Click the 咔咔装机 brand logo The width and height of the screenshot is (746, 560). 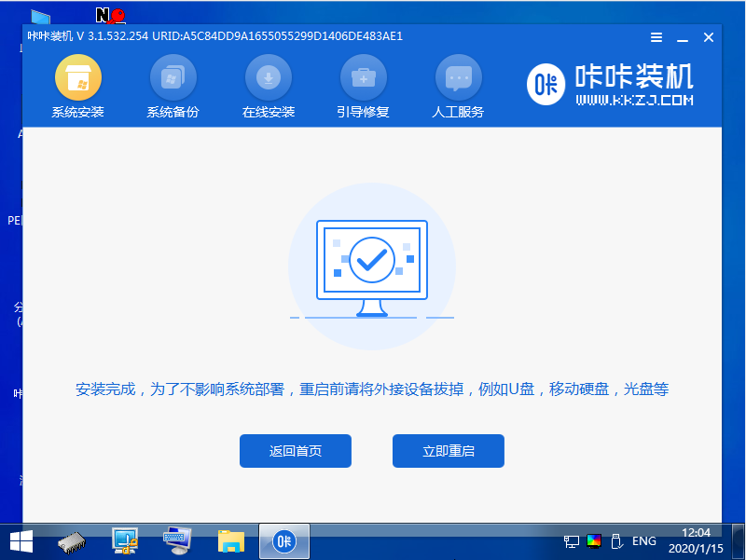click(x=612, y=85)
